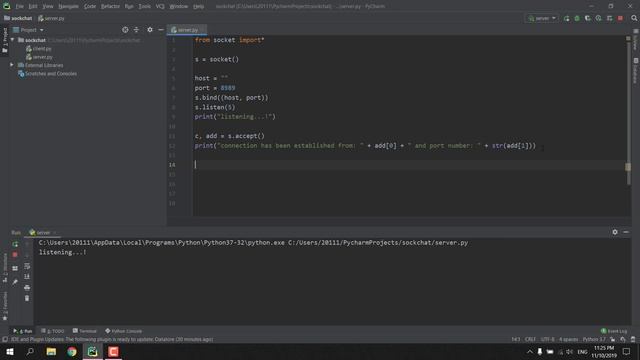Open Chrome from the taskbar
Image resolution: width=640 pixels, height=360 pixels.
[72, 351]
